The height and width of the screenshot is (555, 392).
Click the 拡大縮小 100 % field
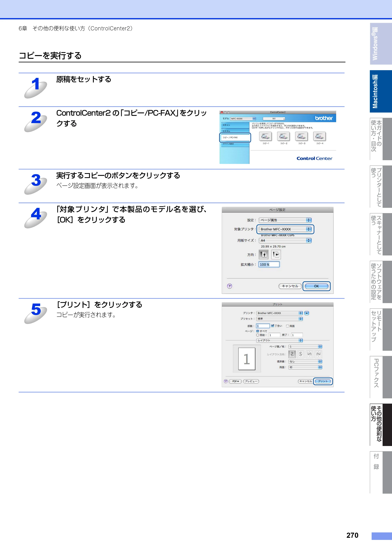(x=269, y=264)
